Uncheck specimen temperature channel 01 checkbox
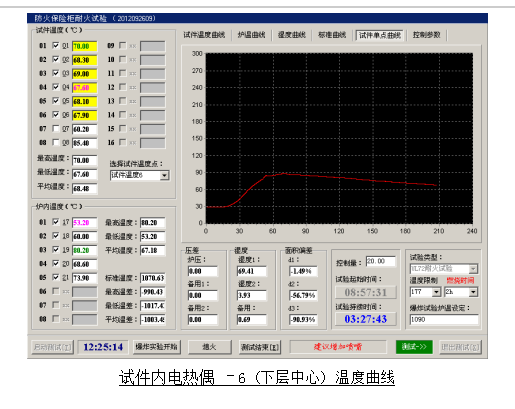 pos(56,45)
